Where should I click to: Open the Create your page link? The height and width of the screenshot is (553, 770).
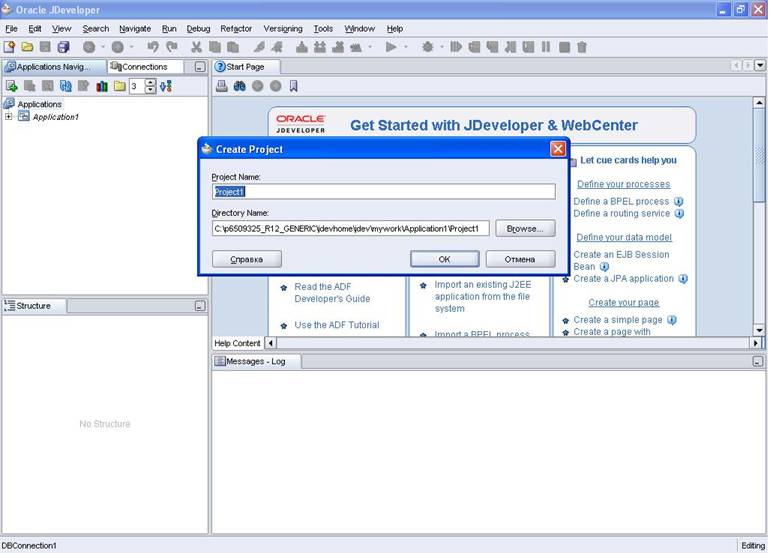tap(624, 303)
